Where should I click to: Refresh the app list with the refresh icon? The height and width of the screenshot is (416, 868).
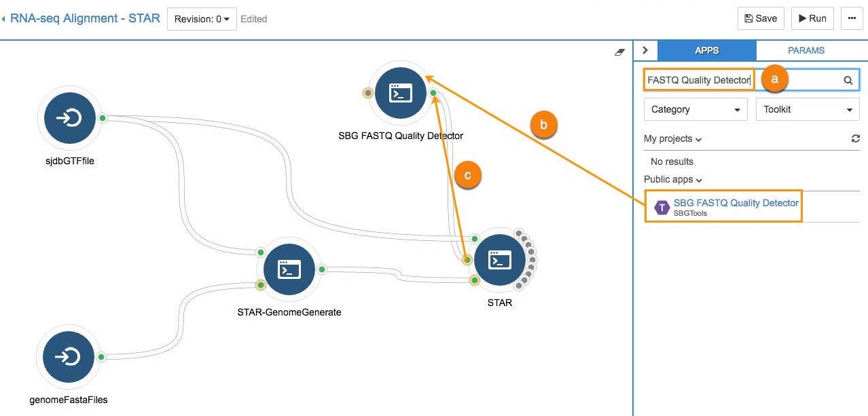coord(855,138)
